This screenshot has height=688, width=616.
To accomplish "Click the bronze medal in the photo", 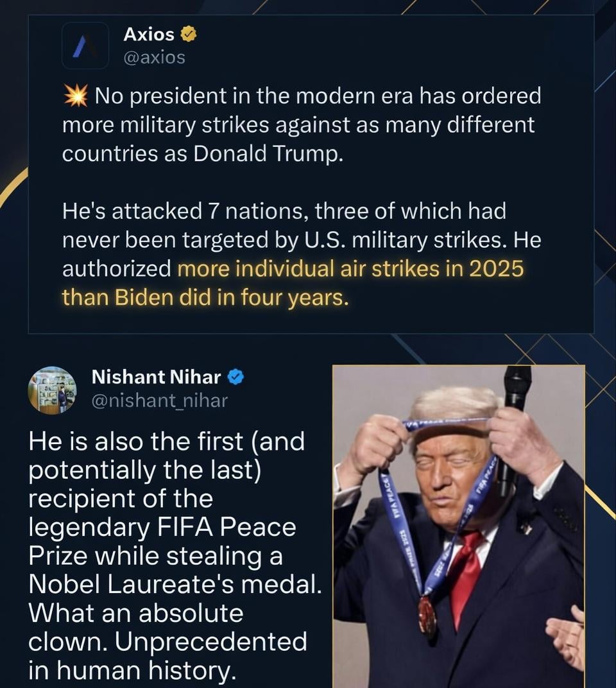I will tap(427, 616).
